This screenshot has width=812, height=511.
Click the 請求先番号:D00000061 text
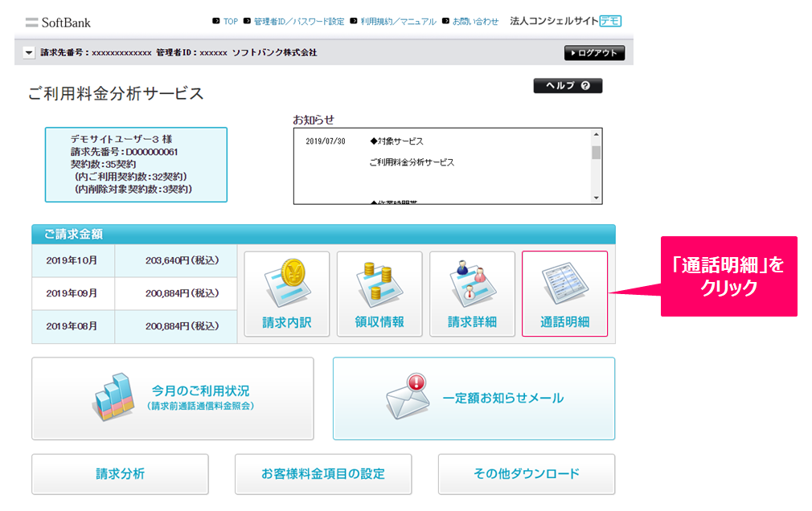pyautogui.click(x=125, y=152)
